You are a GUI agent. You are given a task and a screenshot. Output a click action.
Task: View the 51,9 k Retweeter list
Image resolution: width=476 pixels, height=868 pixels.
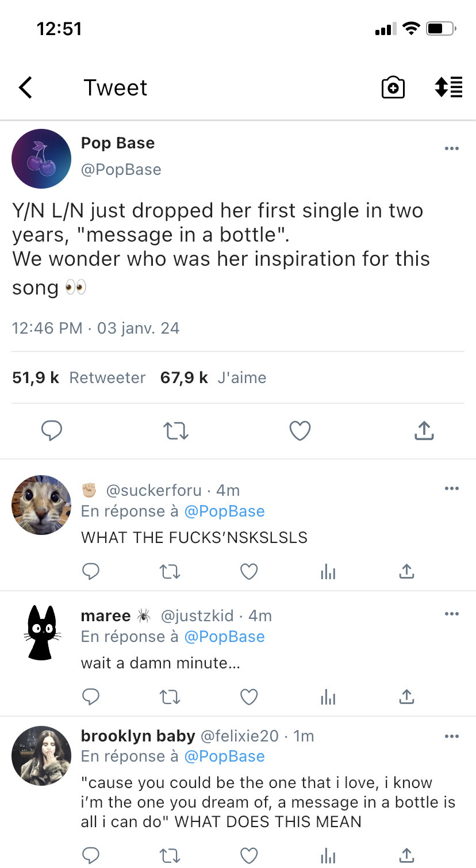79,378
